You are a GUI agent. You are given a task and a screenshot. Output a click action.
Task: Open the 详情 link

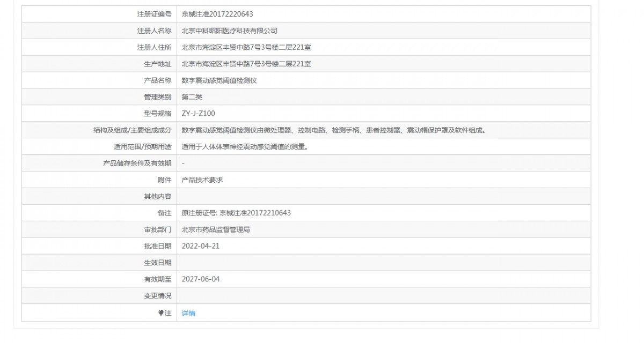pyautogui.click(x=188, y=313)
